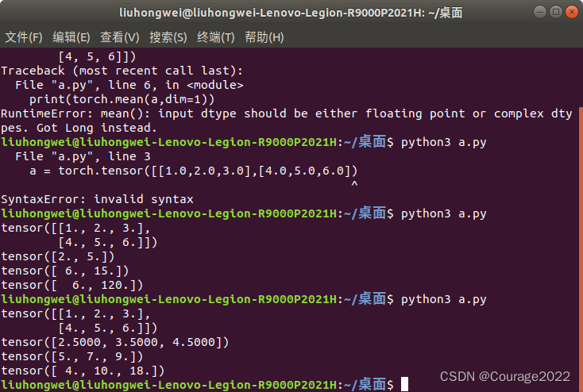Open the 文件(F) menu
The image size is (583, 392).
24,37
